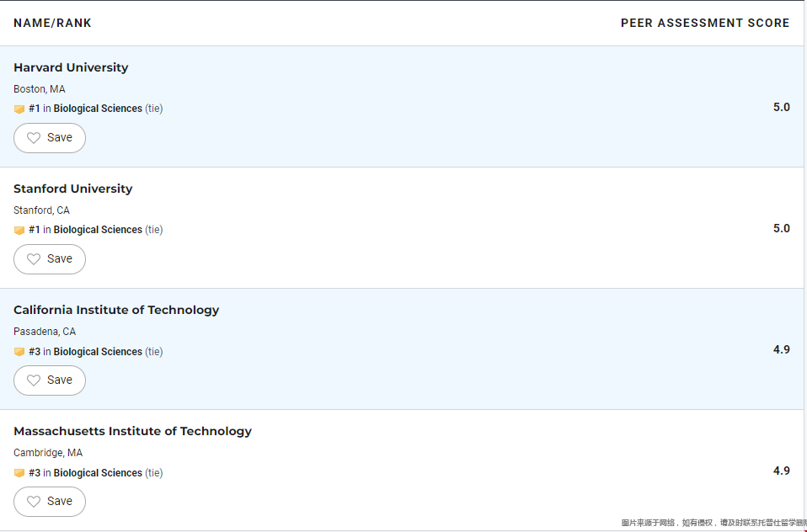Click Stanford's 5.0 peer assessment score
Image resolution: width=807 pixels, height=532 pixels.
coord(781,228)
